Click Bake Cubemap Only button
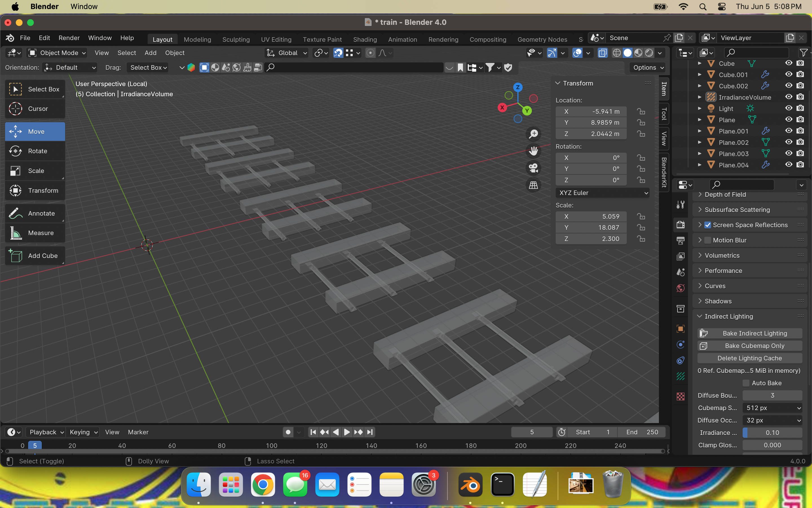 click(750, 346)
